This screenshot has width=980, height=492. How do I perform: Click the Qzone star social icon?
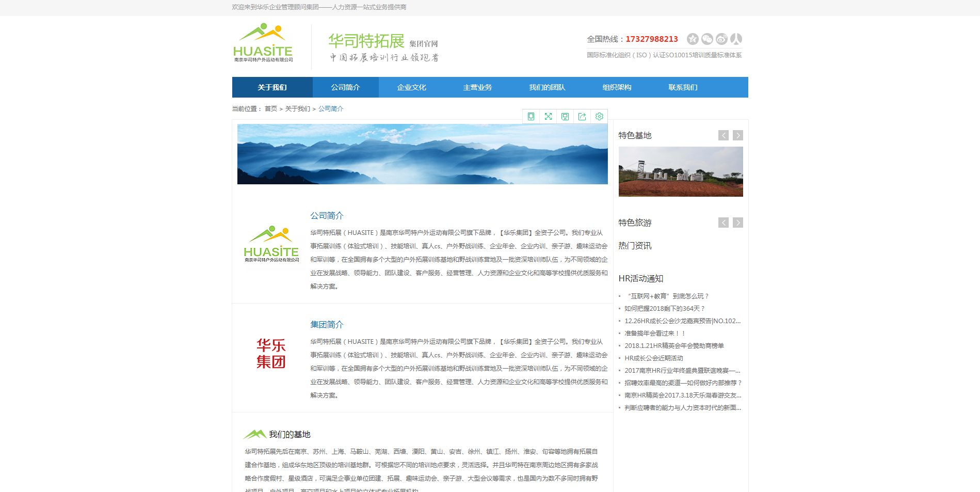click(693, 39)
